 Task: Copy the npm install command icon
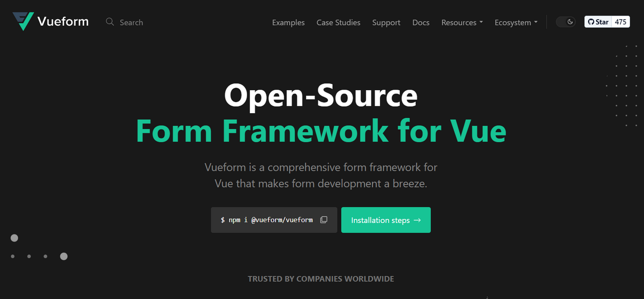tap(324, 219)
